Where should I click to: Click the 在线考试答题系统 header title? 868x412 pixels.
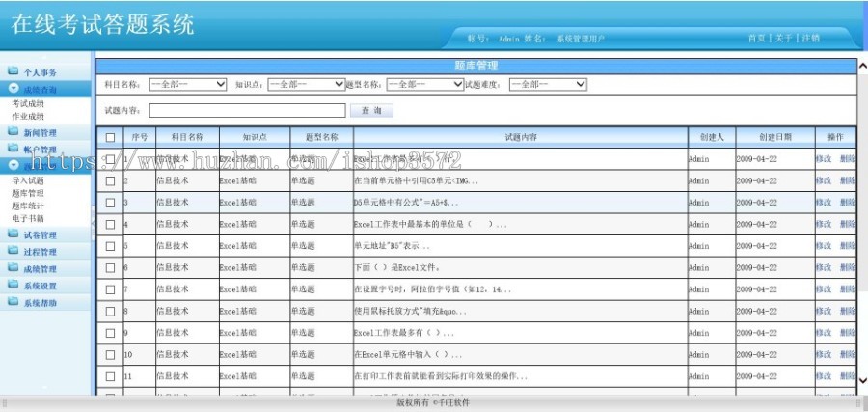click(102, 25)
